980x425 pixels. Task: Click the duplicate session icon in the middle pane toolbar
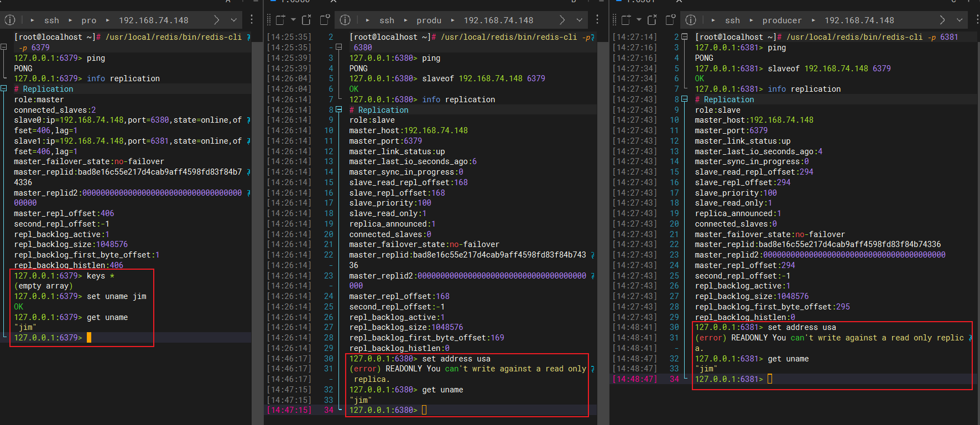coord(325,20)
